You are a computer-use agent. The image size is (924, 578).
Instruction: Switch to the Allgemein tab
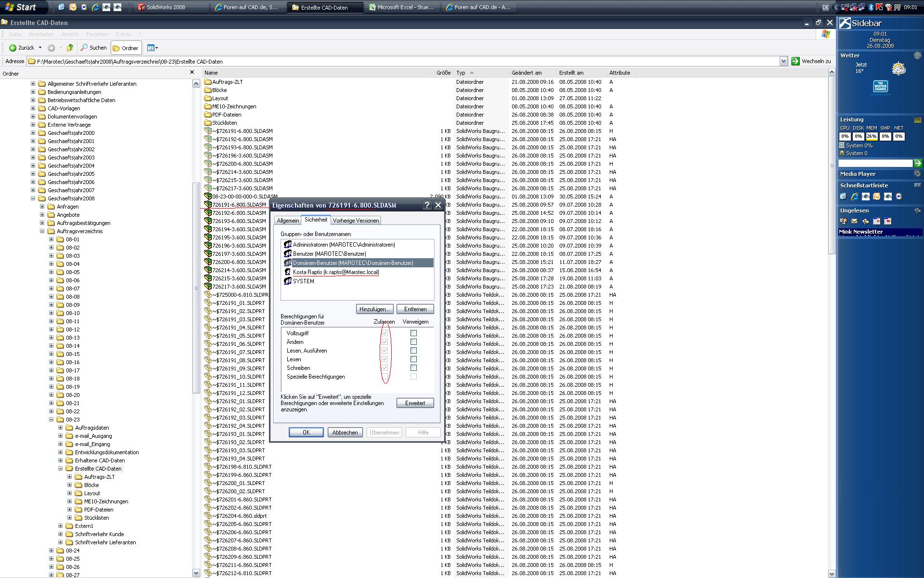coord(288,221)
